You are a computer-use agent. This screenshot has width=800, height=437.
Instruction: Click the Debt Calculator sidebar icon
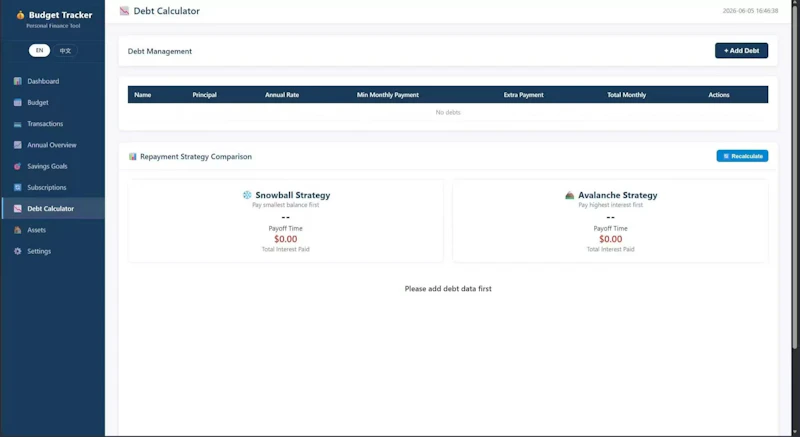pyautogui.click(x=18, y=209)
